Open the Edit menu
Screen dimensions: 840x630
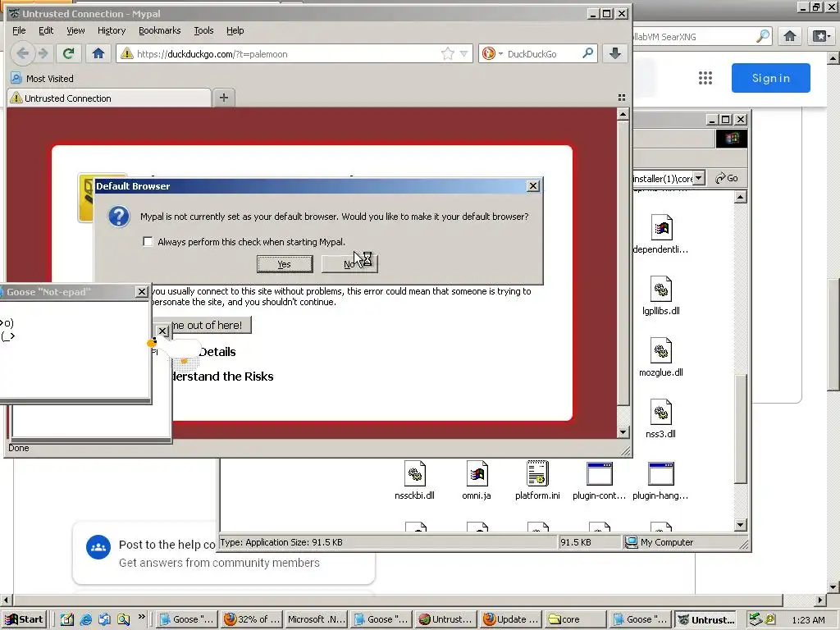[x=46, y=30]
